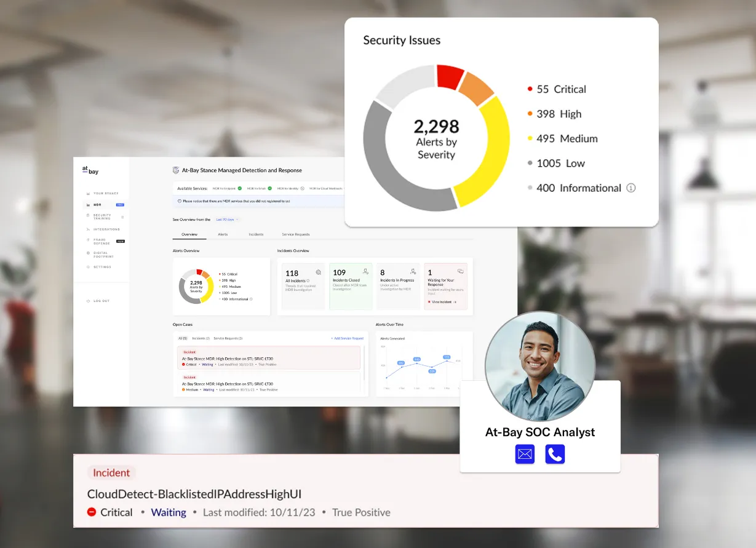Image resolution: width=756 pixels, height=548 pixels.
Task: Click the View Incident link
Action: [442, 302]
